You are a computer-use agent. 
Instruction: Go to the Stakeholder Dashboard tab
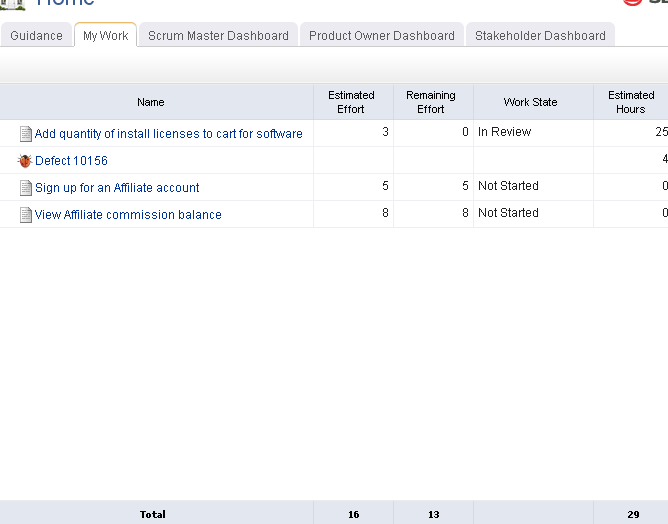(x=540, y=36)
